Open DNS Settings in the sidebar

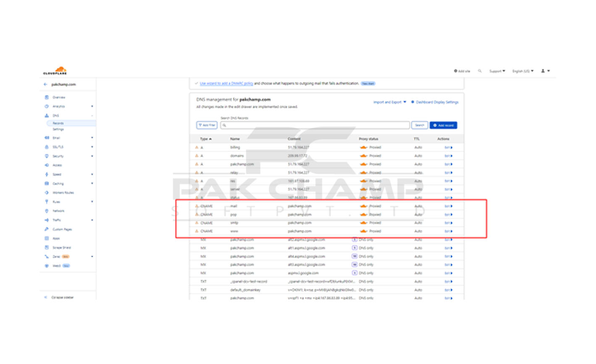pos(58,129)
